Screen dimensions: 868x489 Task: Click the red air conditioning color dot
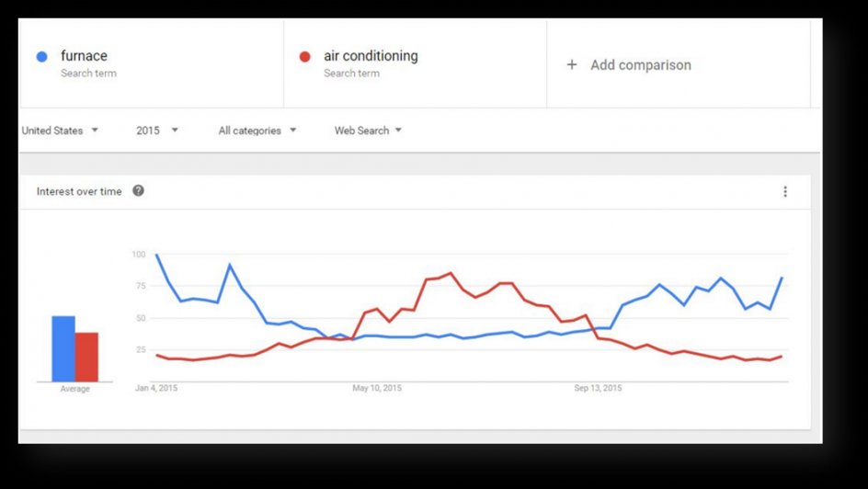coord(305,57)
